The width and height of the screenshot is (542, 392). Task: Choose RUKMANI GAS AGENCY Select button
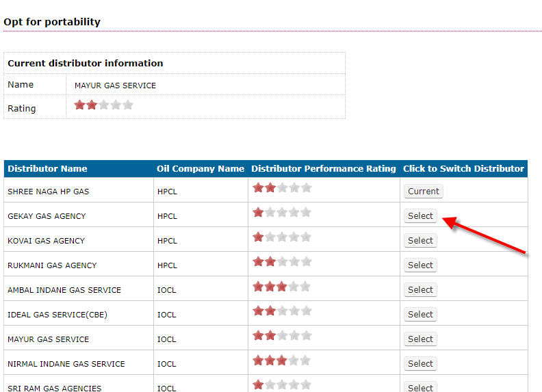point(420,265)
